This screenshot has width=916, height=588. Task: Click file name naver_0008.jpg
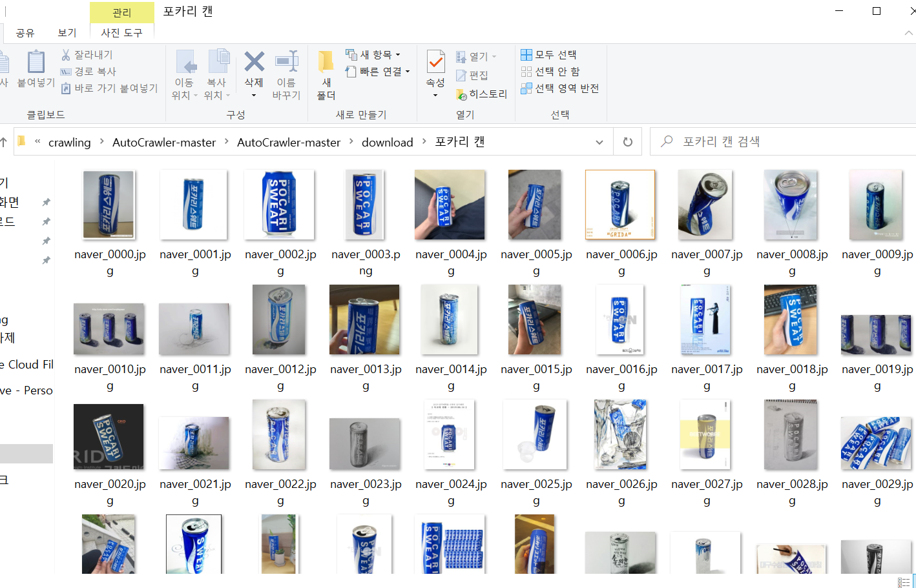tap(792, 262)
